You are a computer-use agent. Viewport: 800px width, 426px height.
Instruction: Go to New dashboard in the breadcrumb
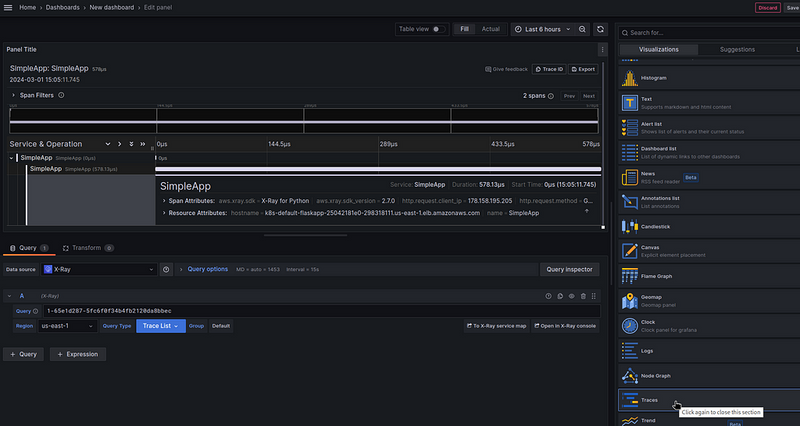[x=112, y=8]
